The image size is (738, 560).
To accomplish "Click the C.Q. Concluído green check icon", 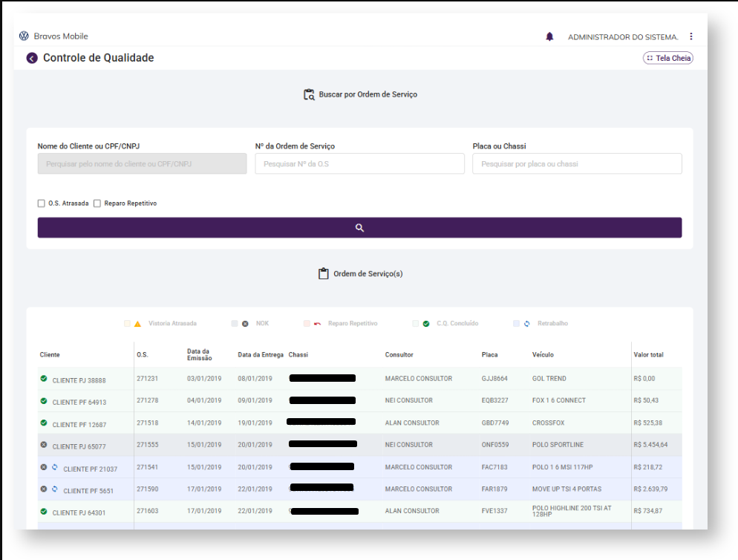I will pyautogui.click(x=426, y=324).
